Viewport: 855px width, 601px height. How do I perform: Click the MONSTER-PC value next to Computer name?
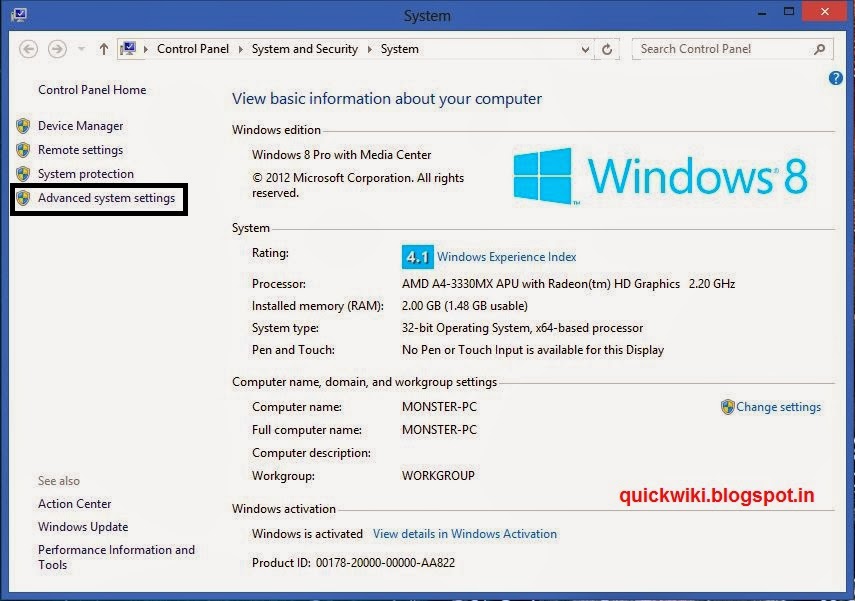[x=439, y=407]
